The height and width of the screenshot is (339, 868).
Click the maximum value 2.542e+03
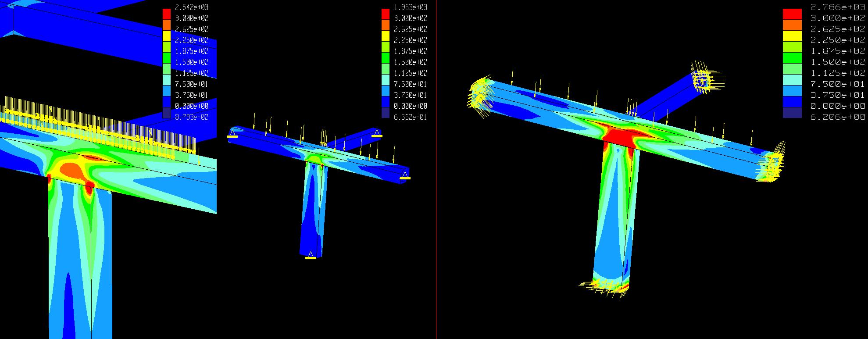click(191, 7)
